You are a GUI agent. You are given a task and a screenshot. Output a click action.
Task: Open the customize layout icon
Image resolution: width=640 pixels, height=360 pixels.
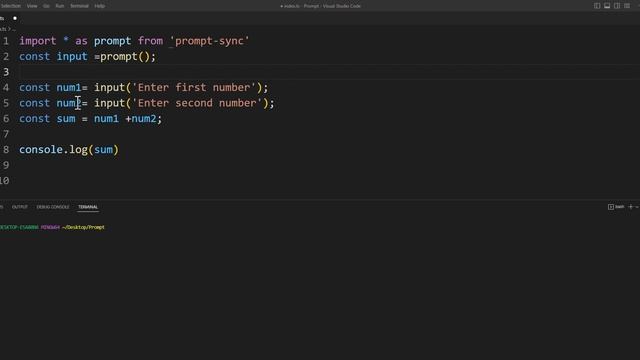tap(627, 6)
